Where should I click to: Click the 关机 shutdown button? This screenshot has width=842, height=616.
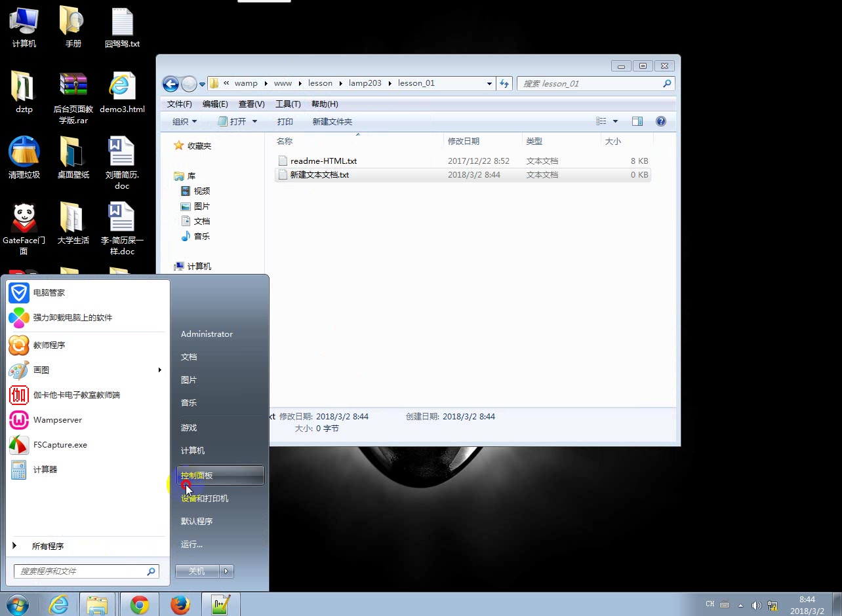click(x=197, y=571)
